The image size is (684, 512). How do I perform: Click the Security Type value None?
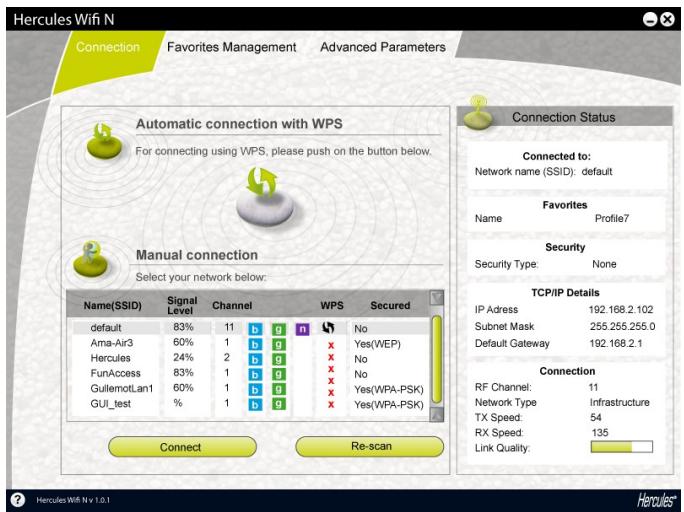pos(604,264)
